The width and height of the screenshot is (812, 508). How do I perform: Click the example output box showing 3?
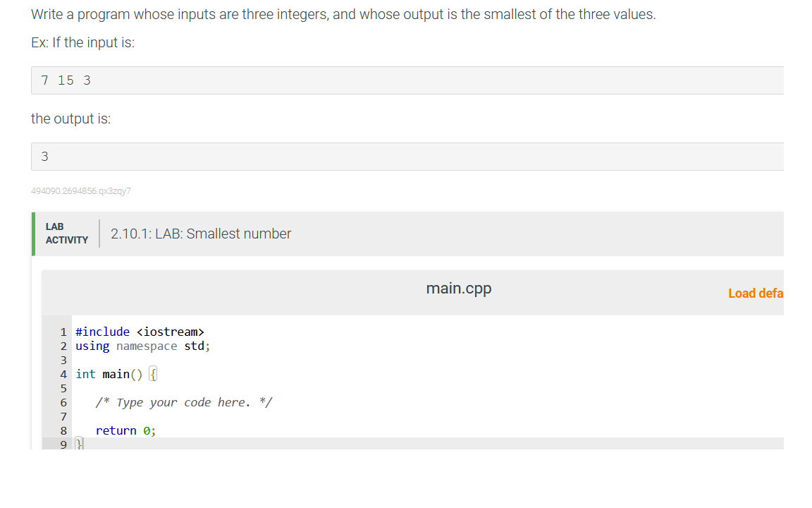coord(407,157)
